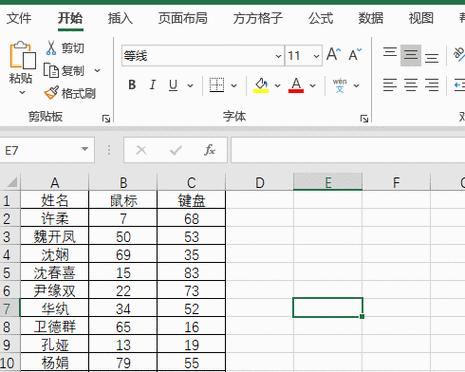
Task: Increase font size with the larger A
Action: pyautogui.click(x=334, y=55)
